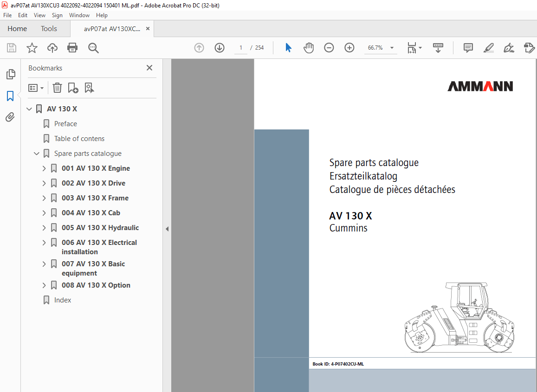This screenshot has height=392, width=537.
Task: Click the page number input field
Action: (240, 48)
